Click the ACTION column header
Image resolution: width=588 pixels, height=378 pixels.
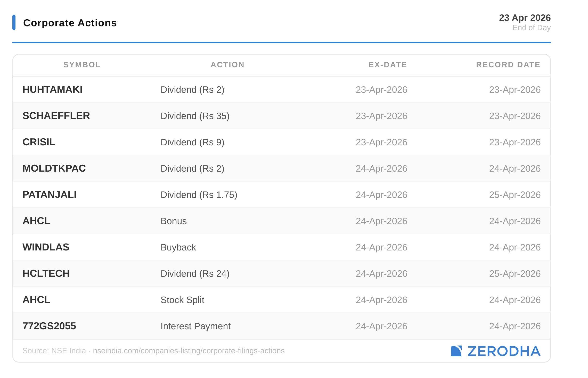click(227, 65)
